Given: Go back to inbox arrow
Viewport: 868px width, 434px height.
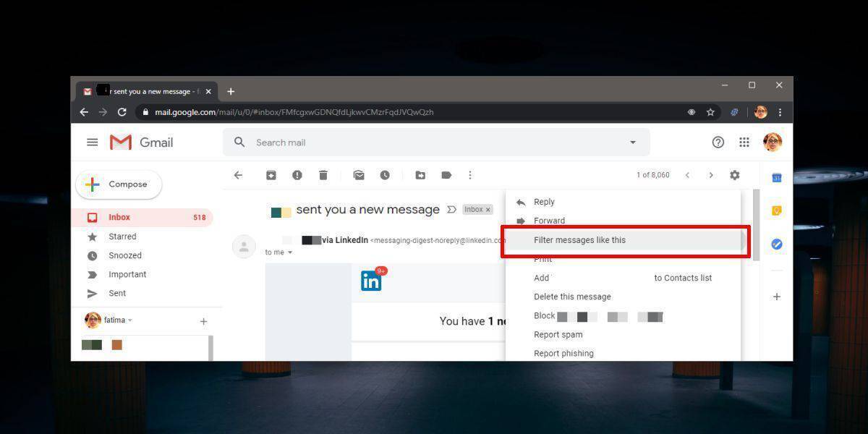Looking at the screenshot, I should [x=238, y=175].
